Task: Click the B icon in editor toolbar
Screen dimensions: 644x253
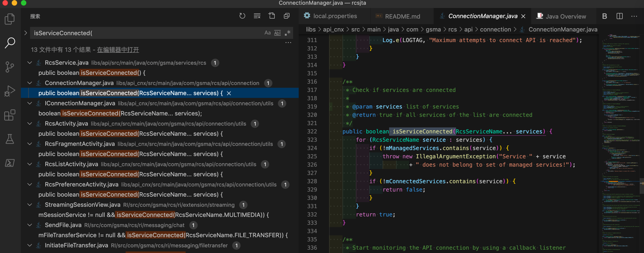Action: click(x=605, y=16)
